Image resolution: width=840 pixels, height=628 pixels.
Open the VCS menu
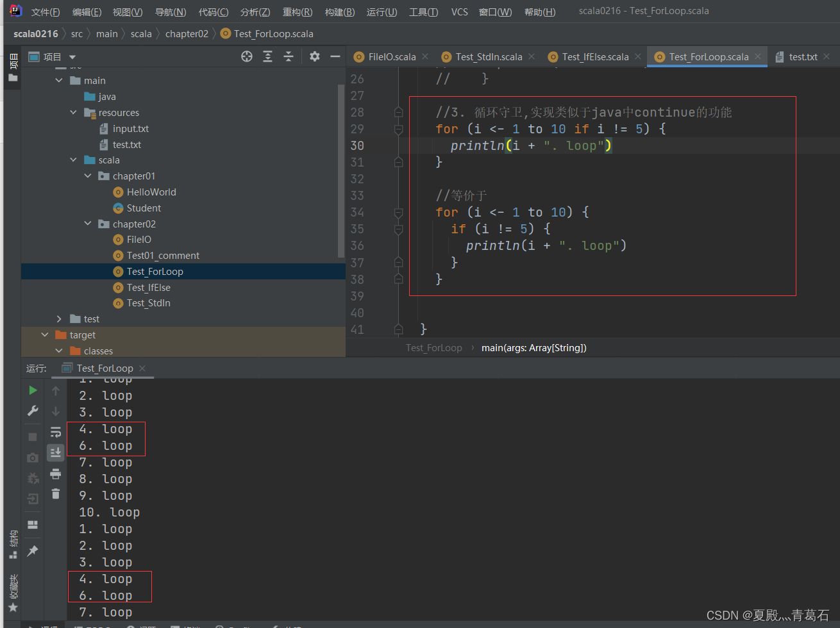coord(459,12)
